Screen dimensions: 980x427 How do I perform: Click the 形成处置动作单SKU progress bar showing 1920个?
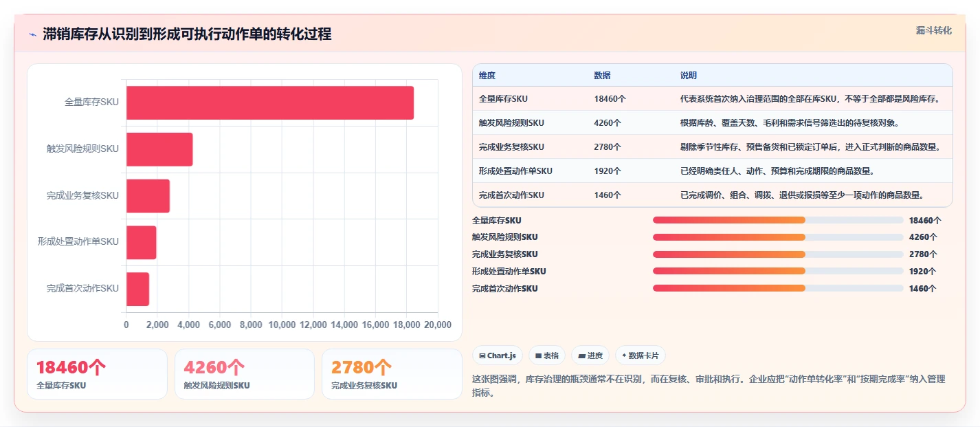(x=778, y=271)
